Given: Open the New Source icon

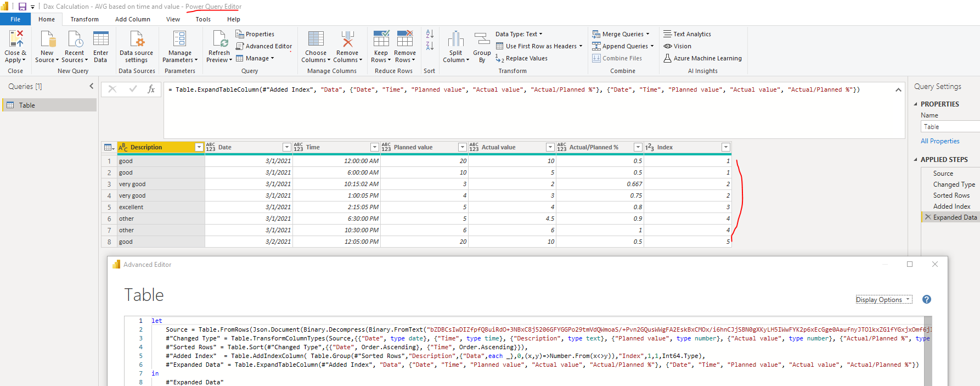Looking at the screenshot, I should pyautogui.click(x=48, y=39).
